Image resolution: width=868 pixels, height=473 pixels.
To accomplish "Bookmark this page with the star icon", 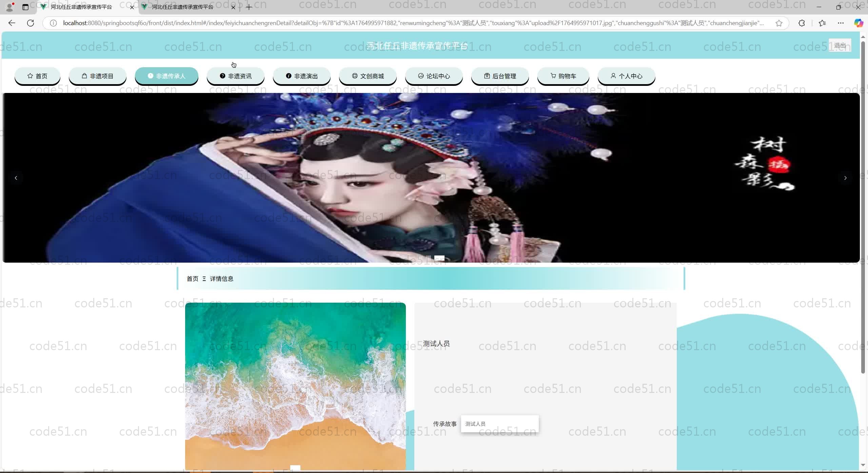I will [779, 23].
